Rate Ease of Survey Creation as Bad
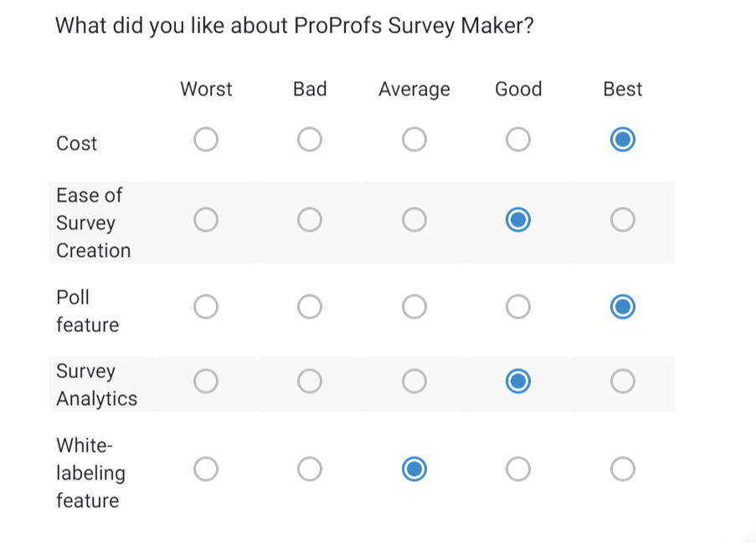Image resolution: width=756 pixels, height=543 pixels. click(x=310, y=219)
